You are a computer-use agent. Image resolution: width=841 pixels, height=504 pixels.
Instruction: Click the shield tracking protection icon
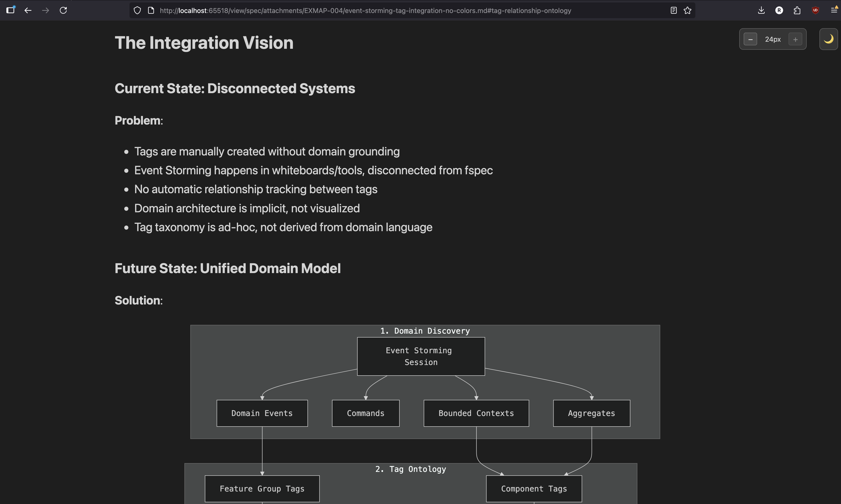pyautogui.click(x=137, y=11)
